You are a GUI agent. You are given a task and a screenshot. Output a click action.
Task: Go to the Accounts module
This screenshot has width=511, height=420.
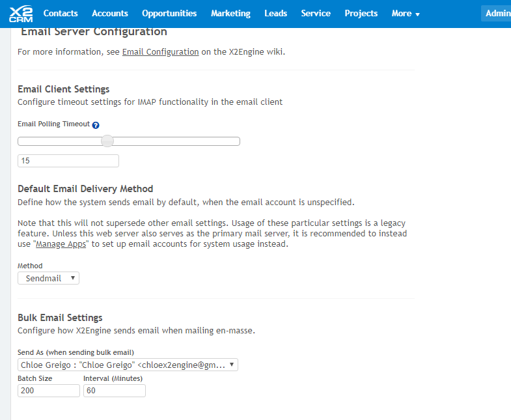click(x=110, y=14)
